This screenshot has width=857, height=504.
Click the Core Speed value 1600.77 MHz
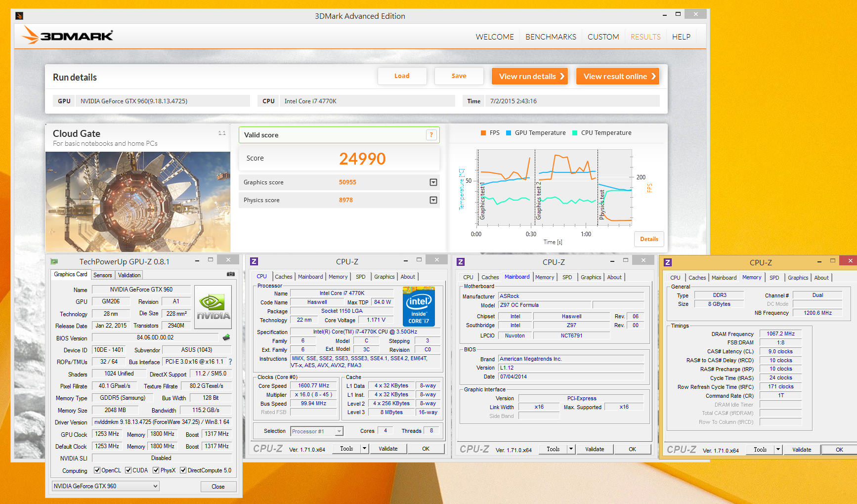[x=313, y=386]
